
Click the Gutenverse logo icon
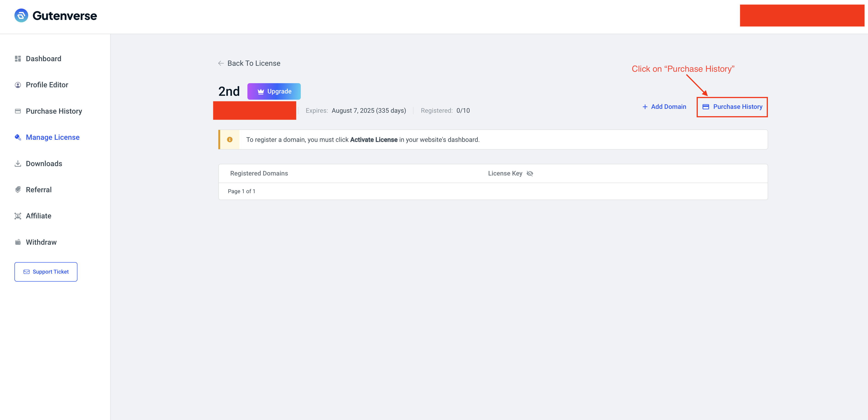tap(21, 16)
